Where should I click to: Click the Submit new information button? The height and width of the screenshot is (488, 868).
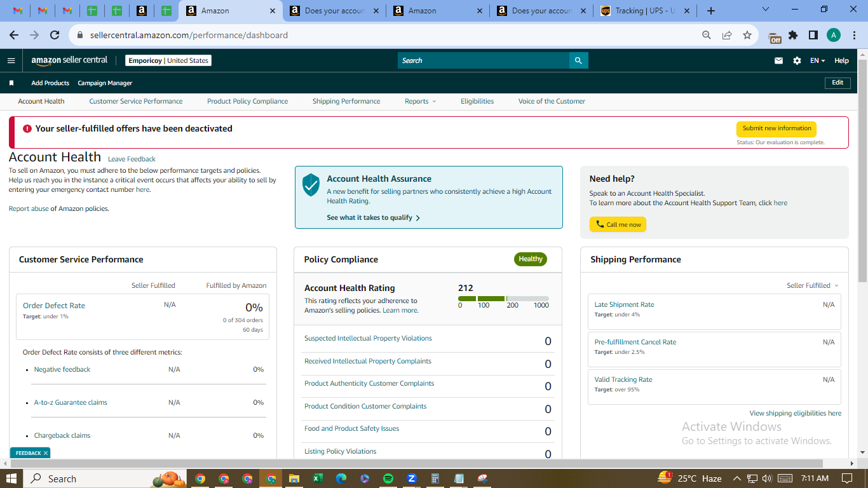(776, 128)
